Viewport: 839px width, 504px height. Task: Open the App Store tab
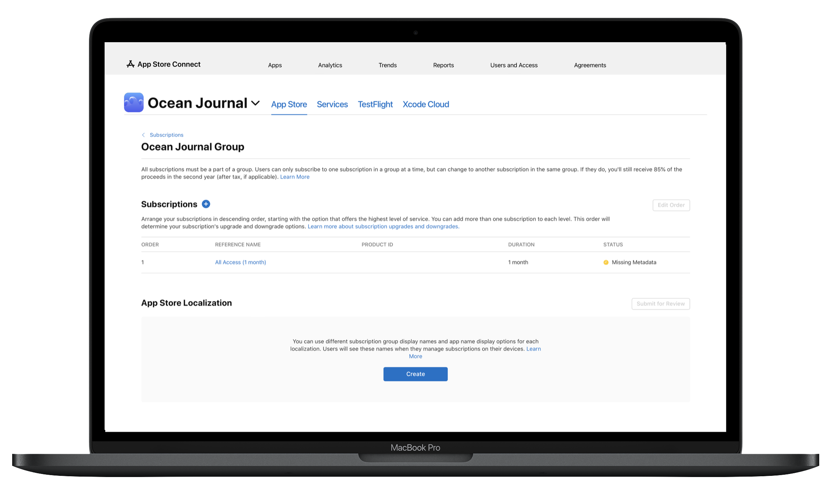tap(289, 104)
